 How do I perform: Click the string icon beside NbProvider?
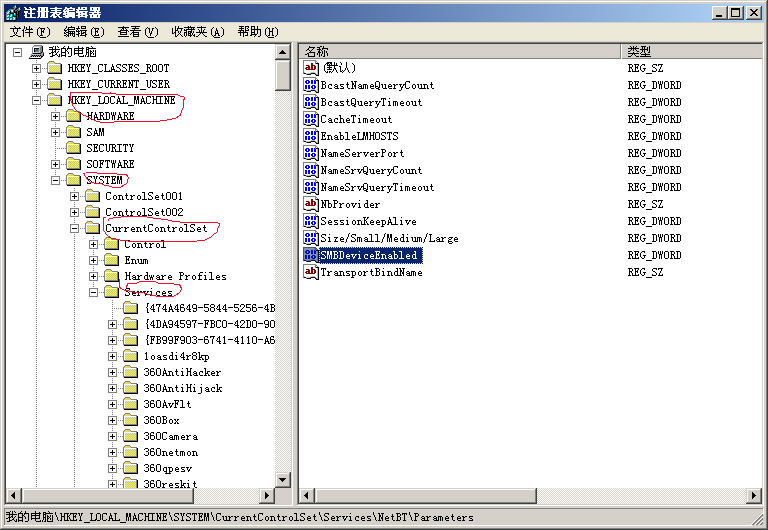point(311,204)
